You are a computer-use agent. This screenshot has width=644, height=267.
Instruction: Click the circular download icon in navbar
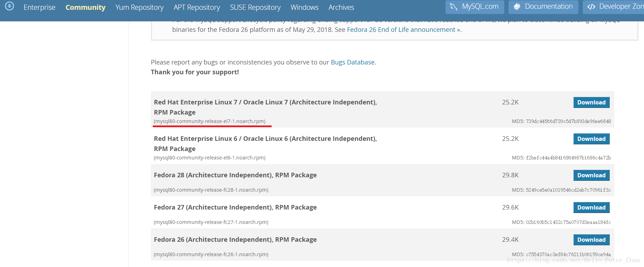pos(9,6)
